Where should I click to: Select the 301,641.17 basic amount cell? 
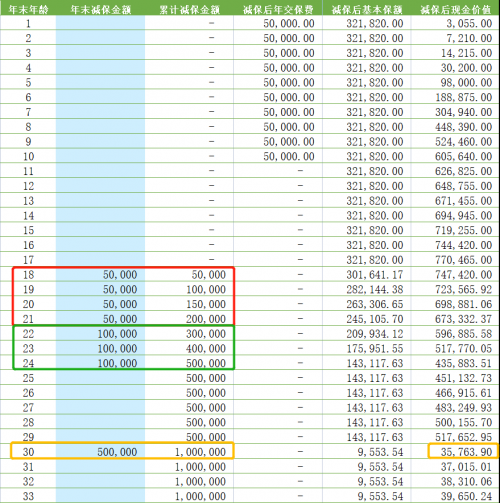click(x=367, y=275)
